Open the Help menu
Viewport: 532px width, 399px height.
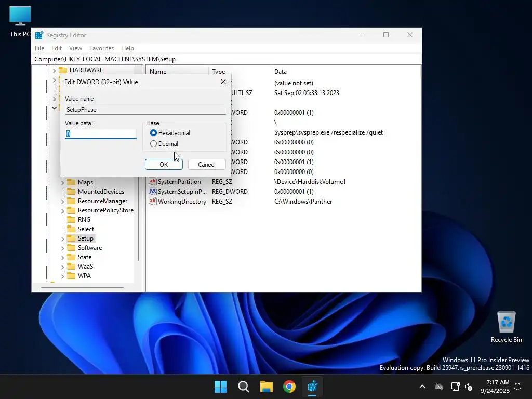[x=128, y=48]
